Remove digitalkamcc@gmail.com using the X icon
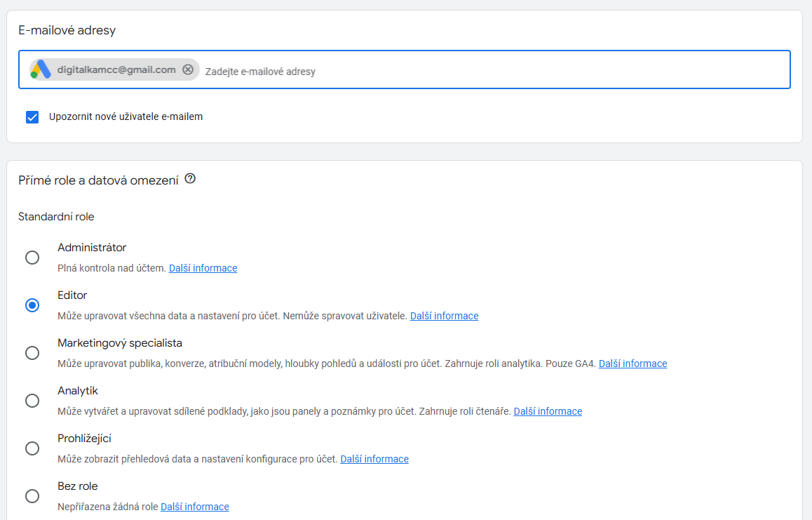The height and width of the screenshot is (520, 812). pos(188,69)
